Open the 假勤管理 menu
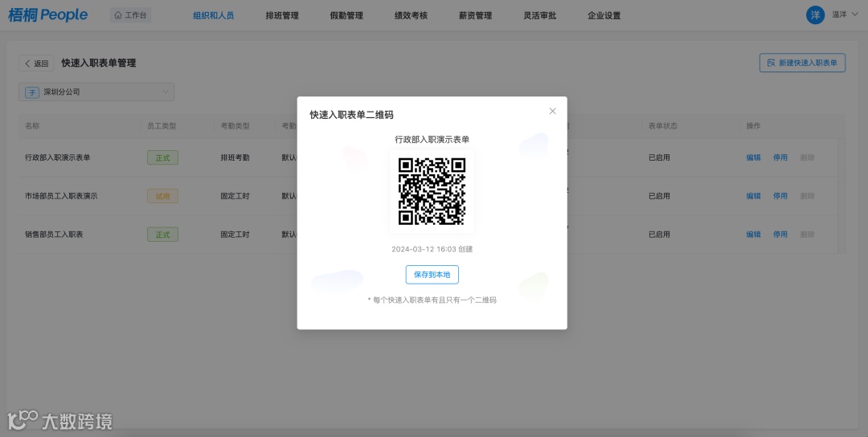This screenshot has height=437, width=868. pos(346,15)
